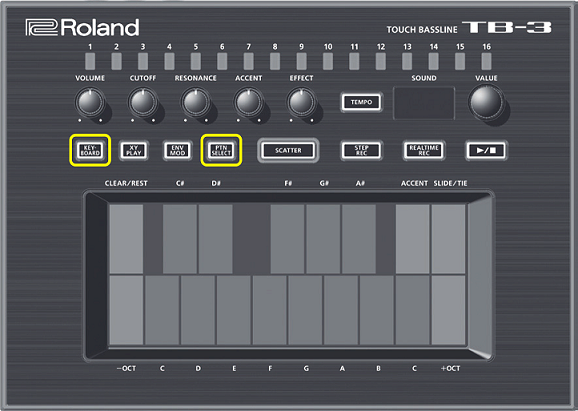Tap the SLIDE/TIE pad

click(x=448, y=239)
